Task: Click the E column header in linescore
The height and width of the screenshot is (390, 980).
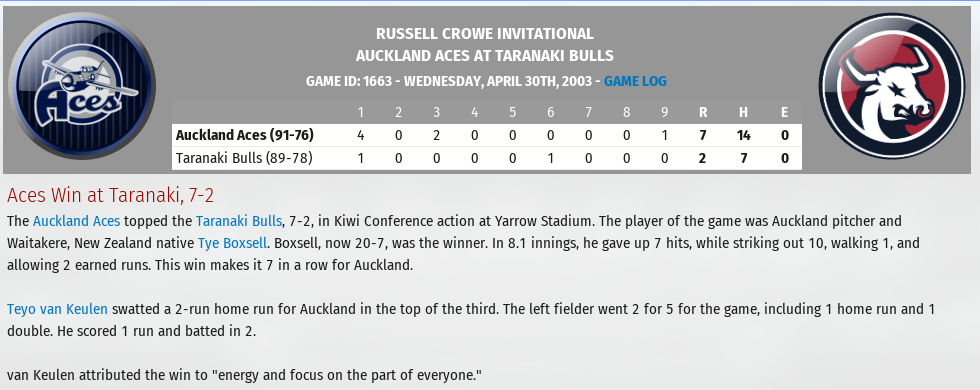Action: coord(784,112)
